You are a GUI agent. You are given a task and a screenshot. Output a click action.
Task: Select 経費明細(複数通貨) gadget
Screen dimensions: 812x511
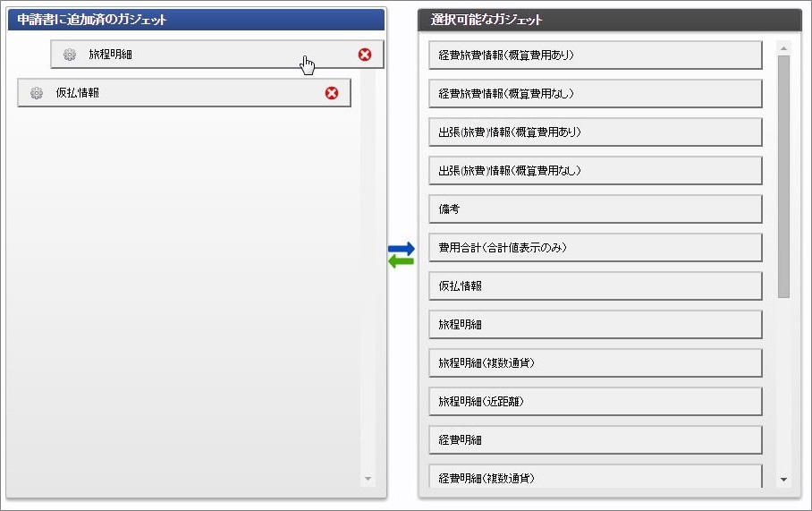click(596, 476)
